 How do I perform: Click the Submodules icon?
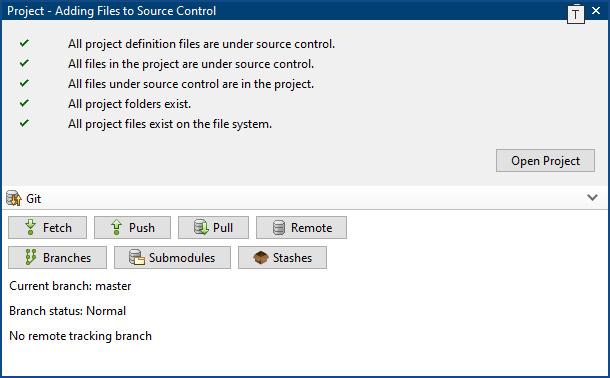(137, 257)
